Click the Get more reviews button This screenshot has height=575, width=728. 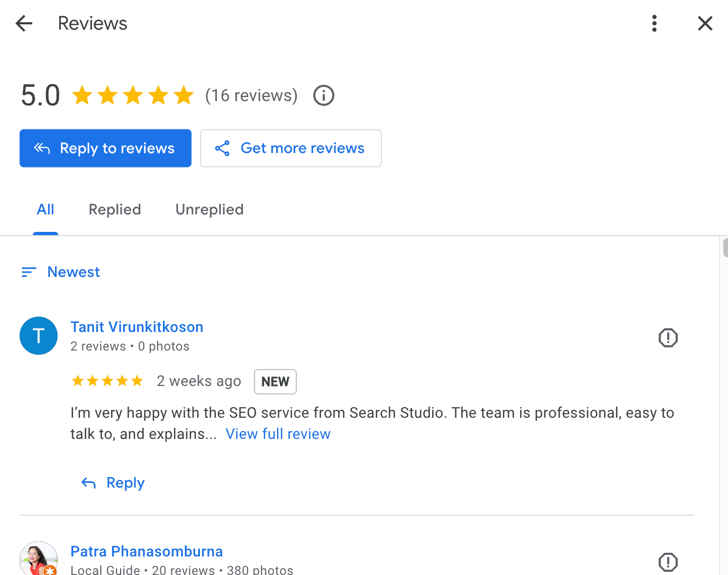(291, 148)
